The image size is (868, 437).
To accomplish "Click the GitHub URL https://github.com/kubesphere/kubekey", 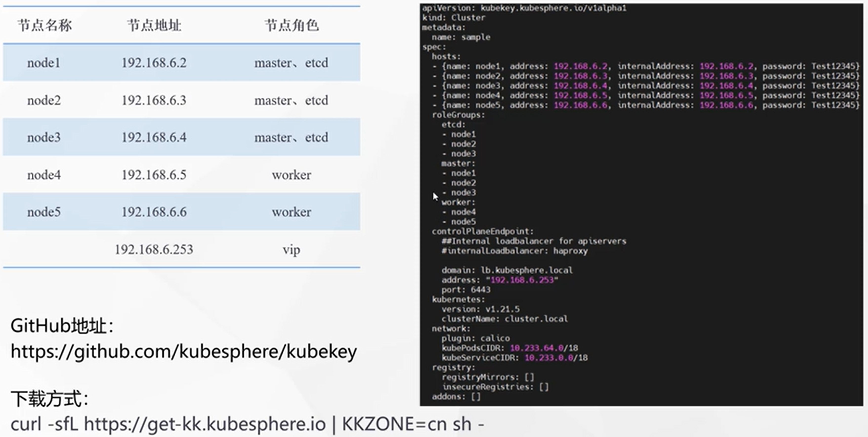I will pyautogui.click(x=184, y=352).
